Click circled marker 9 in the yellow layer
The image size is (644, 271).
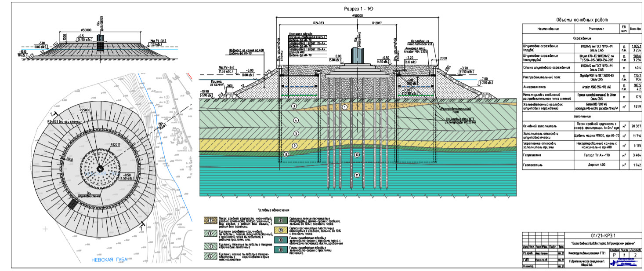[x=295, y=146]
